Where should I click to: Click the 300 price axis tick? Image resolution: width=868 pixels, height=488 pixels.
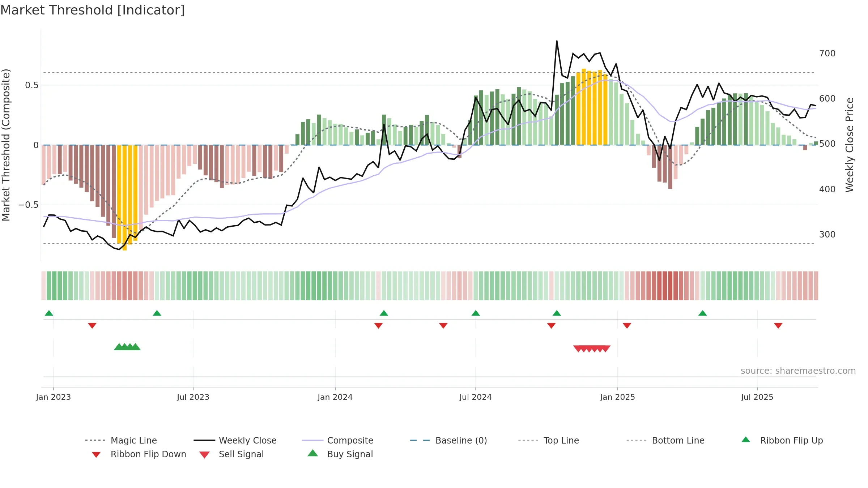pos(827,235)
